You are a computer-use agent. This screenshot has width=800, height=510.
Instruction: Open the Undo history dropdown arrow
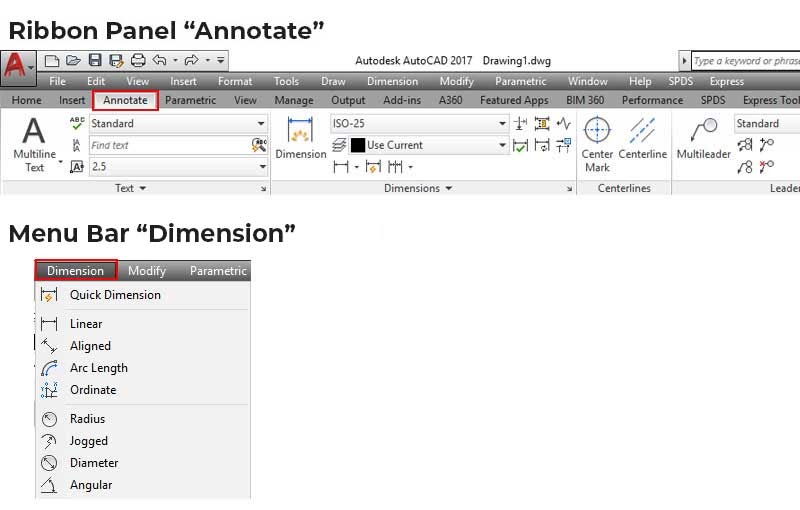(x=175, y=60)
